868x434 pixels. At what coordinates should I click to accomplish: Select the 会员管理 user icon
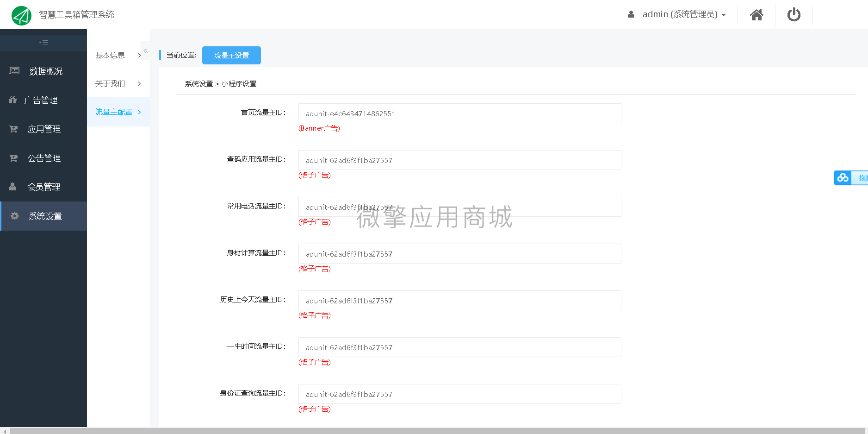tap(12, 187)
